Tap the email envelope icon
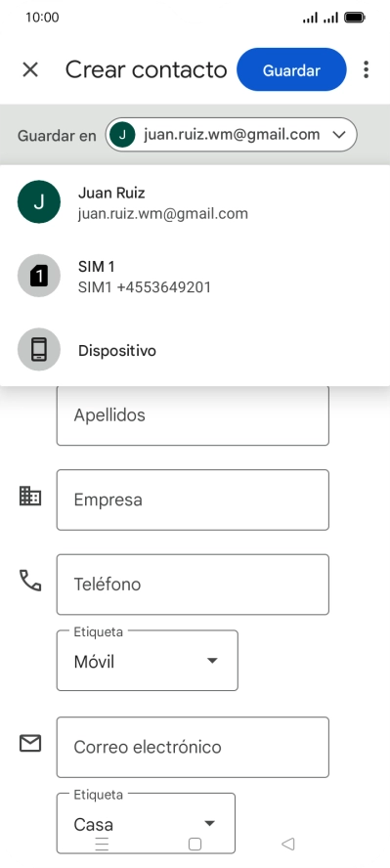 tap(30, 743)
